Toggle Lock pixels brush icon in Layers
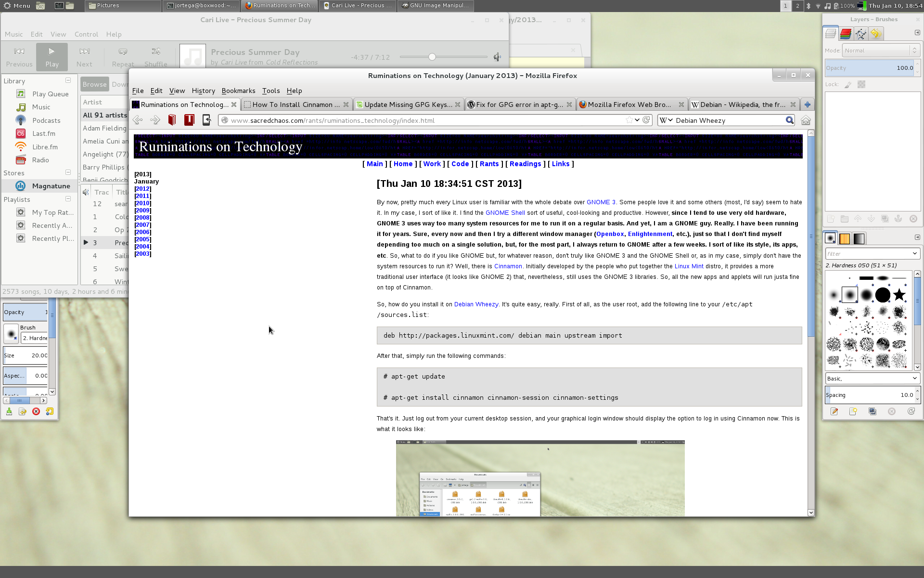Viewport: 924px width, 578px height. click(x=847, y=84)
